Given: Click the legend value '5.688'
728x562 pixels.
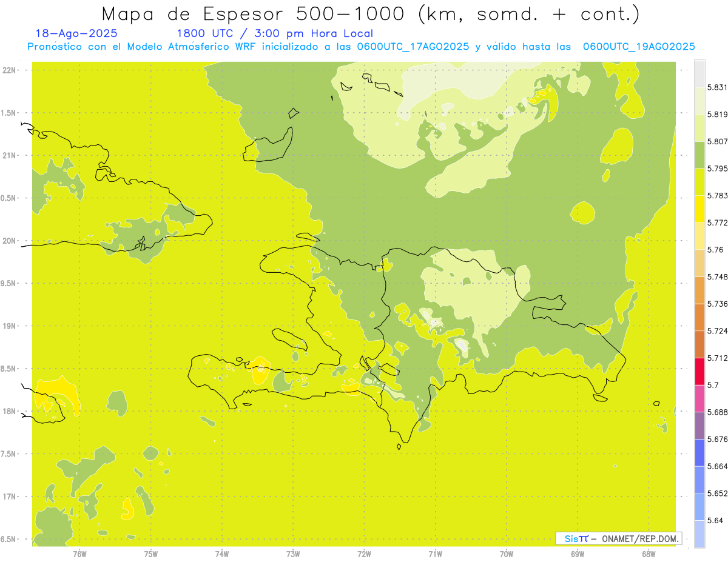Looking at the screenshot, I should [x=717, y=412].
